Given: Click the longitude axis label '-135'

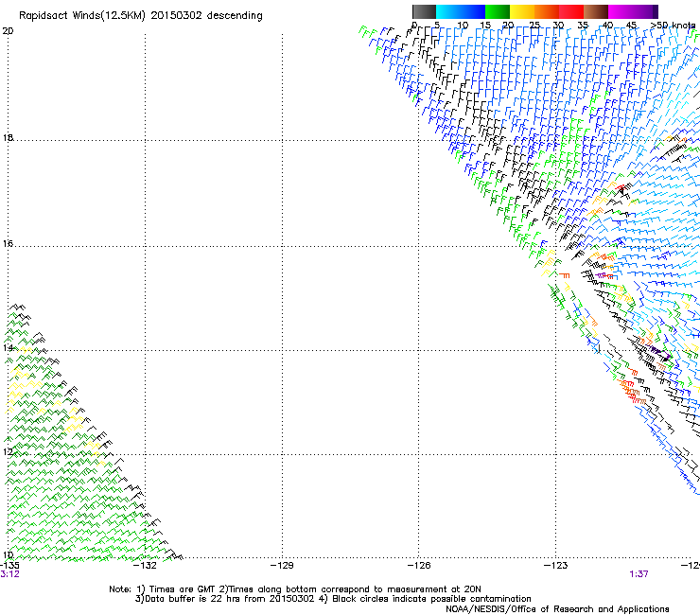Looking at the screenshot, I should (x=9, y=566).
